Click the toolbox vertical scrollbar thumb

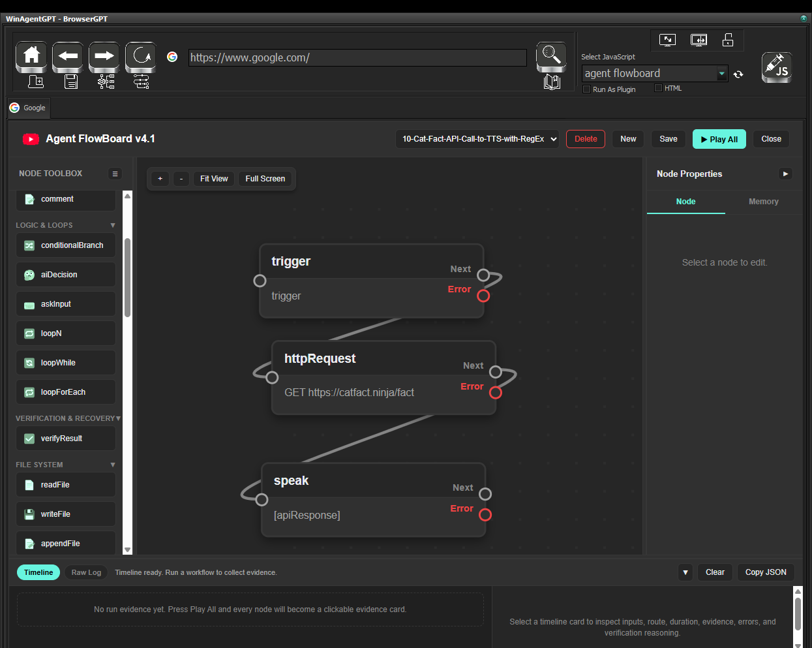(128, 277)
